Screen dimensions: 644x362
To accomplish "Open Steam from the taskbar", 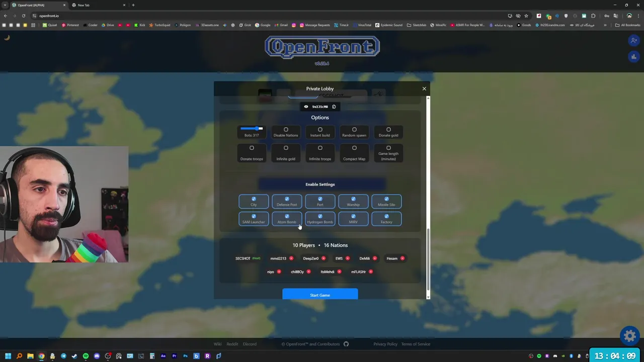I will point(74,356).
